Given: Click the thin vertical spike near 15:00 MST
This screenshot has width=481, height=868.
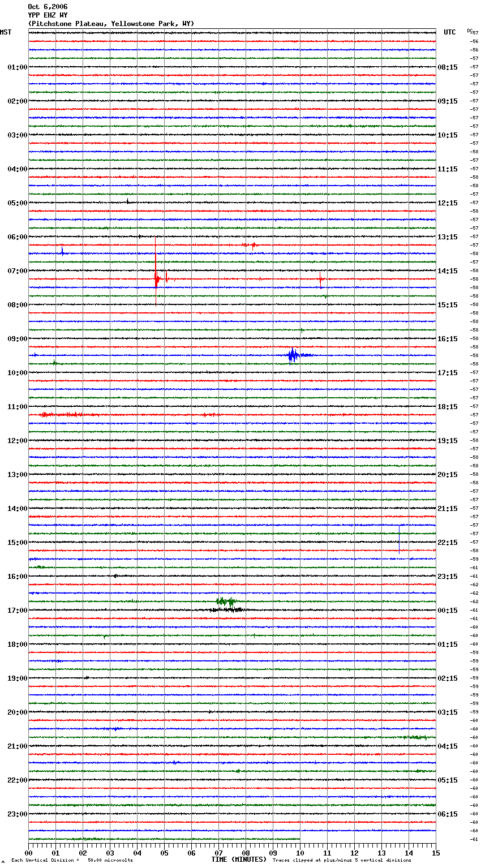Looking at the screenshot, I should pos(400,539).
